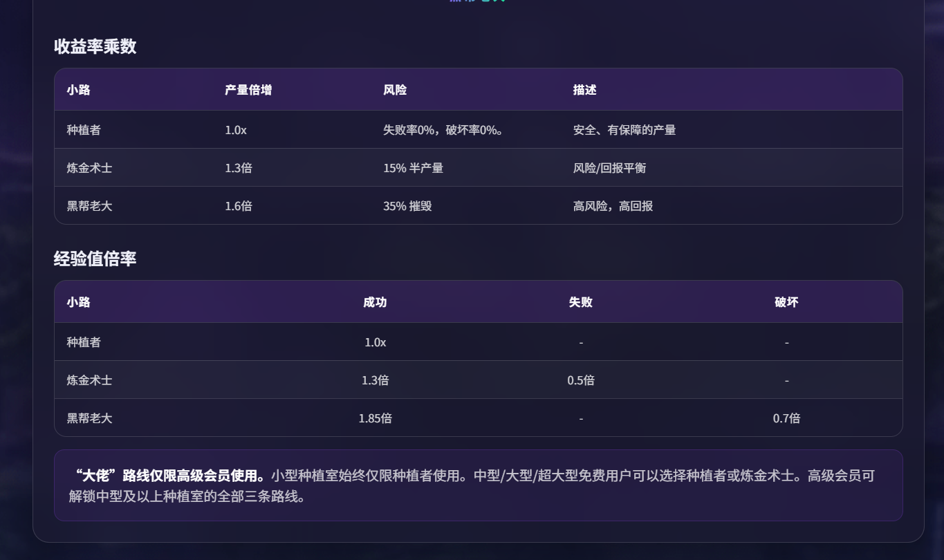Select the 描述 column header

[584, 90]
